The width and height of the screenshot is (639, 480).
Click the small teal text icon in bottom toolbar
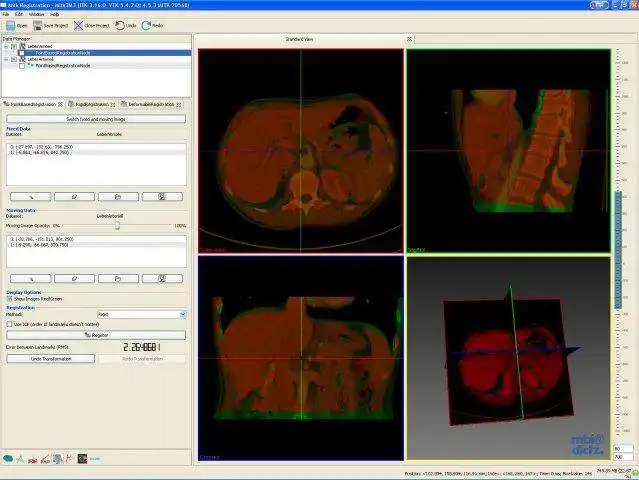click(x=95, y=459)
